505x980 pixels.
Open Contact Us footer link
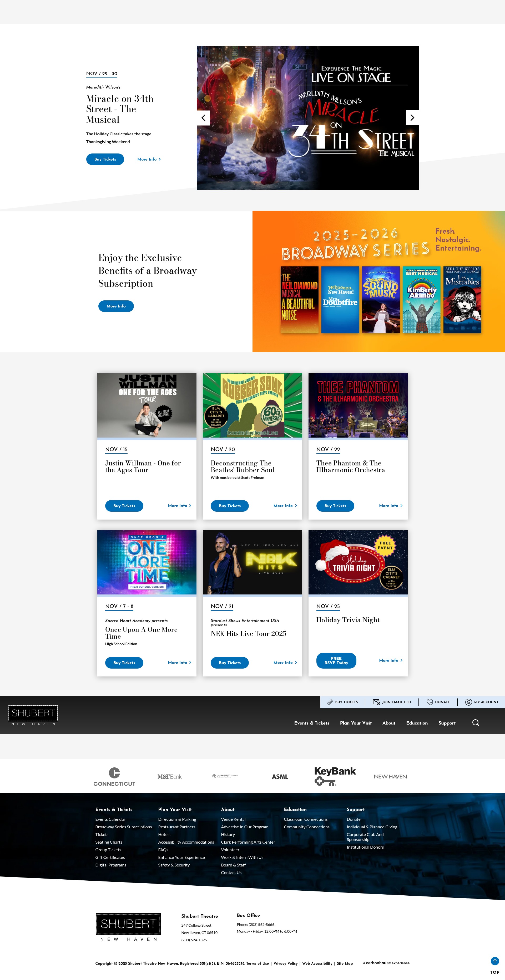click(x=231, y=872)
